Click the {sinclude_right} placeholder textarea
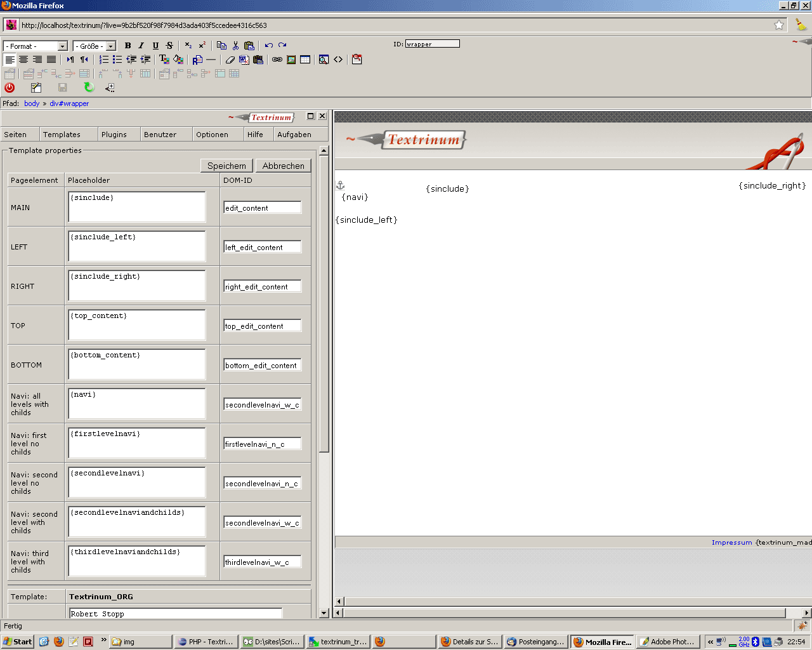 click(x=137, y=286)
